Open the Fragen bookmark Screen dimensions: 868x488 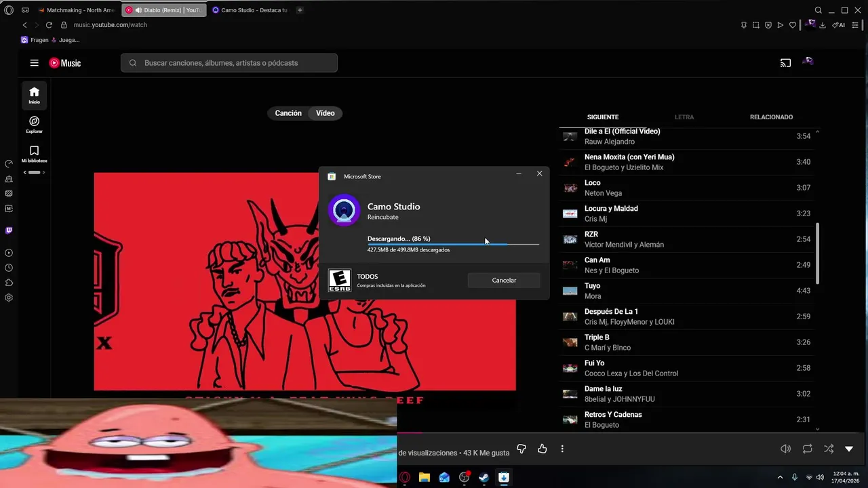pyautogui.click(x=35, y=40)
